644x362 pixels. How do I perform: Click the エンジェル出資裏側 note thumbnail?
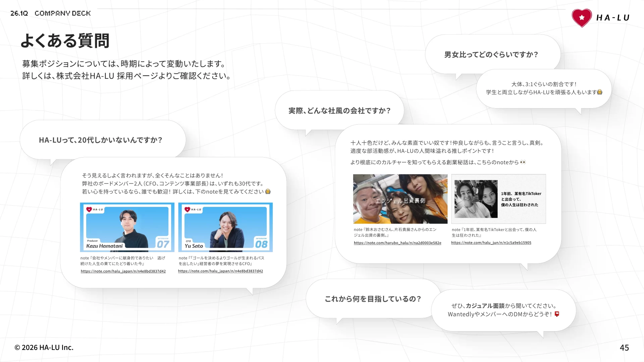tap(400, 198)
